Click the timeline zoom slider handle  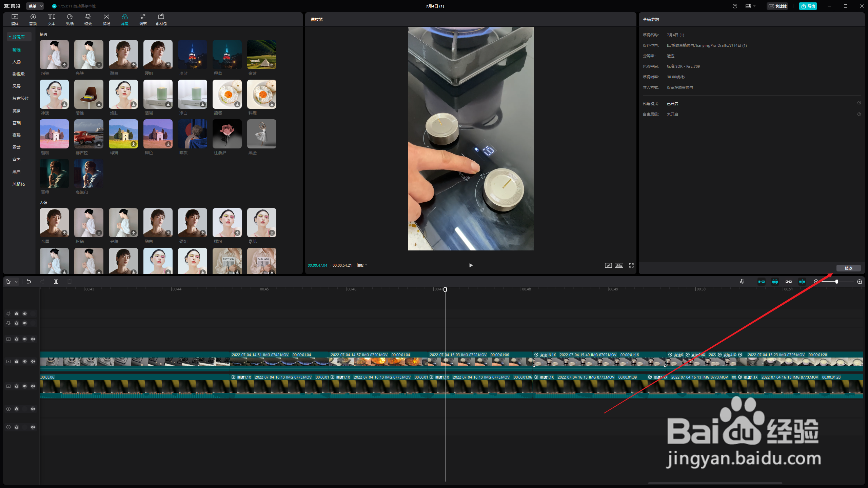[x=837, y=282]
